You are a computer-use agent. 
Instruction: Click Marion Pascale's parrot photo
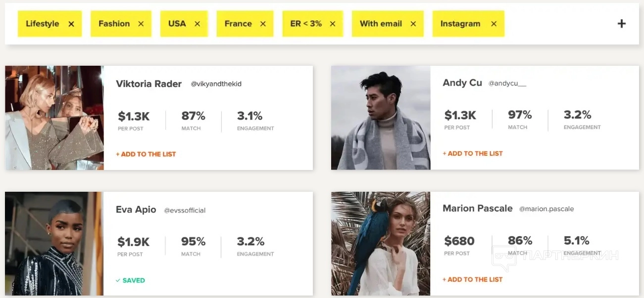tap(381, 244)
